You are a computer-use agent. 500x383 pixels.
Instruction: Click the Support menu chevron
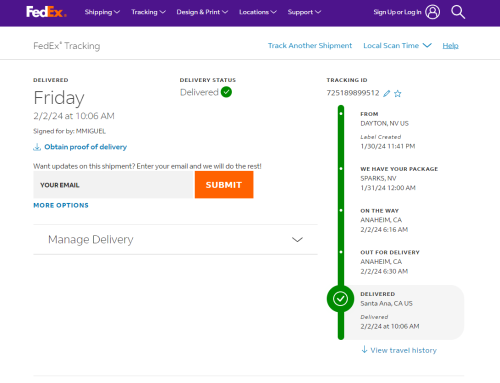pos(318,12)
